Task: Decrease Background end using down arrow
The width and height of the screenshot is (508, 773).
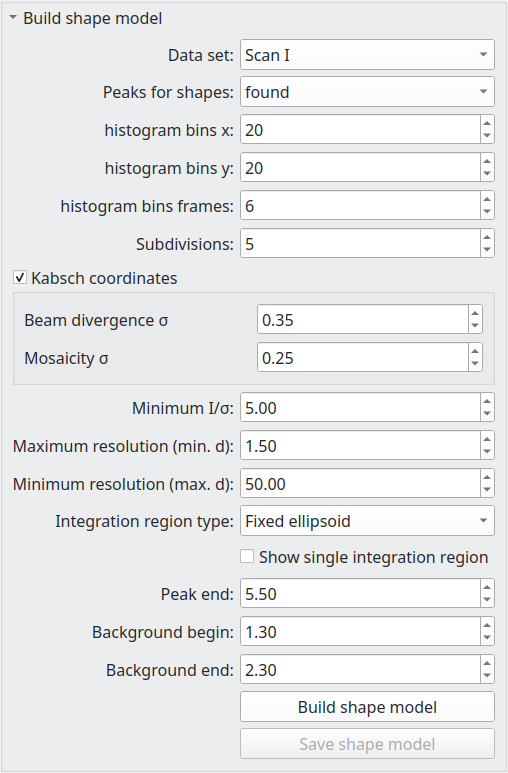Action: click(487, 675)
